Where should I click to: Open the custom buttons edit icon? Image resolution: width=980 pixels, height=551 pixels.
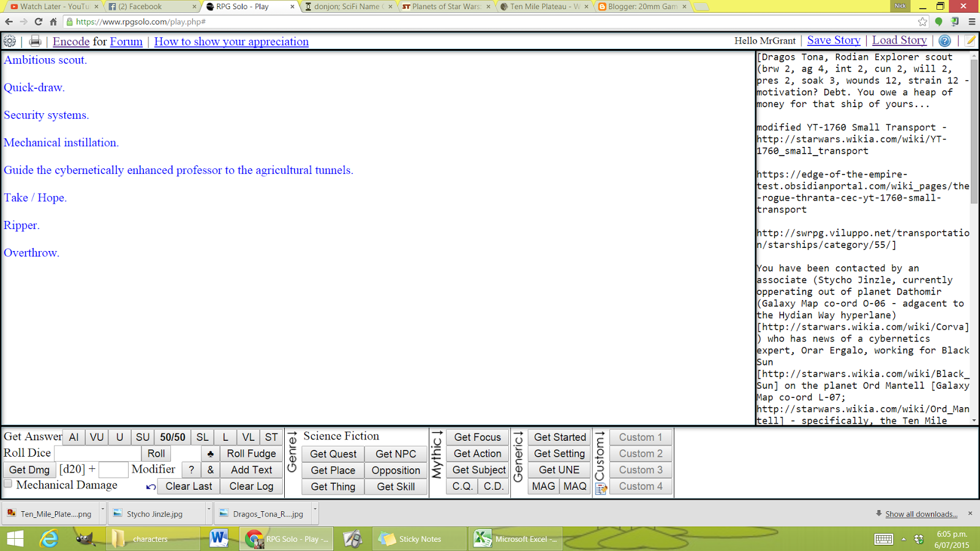(601, 489)
